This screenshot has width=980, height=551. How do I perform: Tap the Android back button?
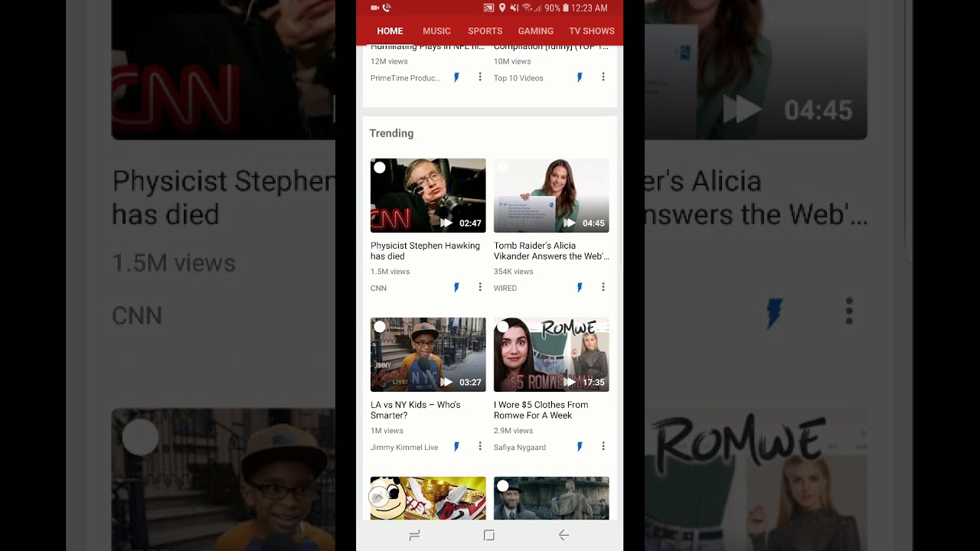point(563,536)
